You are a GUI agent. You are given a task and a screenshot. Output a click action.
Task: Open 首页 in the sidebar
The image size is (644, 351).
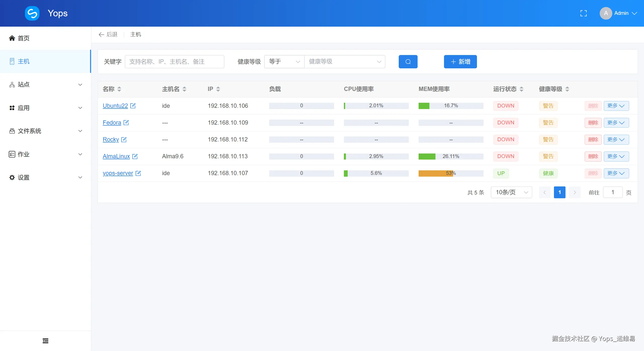[x=24, y=38]
